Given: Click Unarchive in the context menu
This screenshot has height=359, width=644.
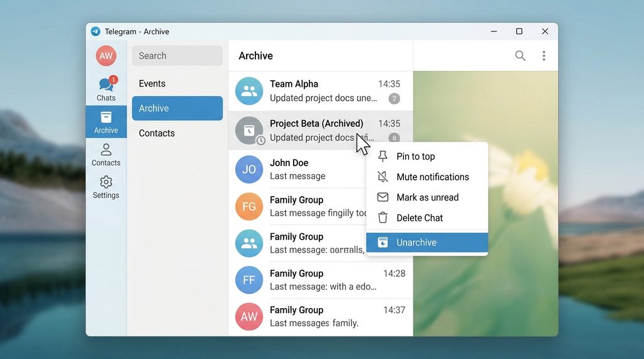Looking at the screenshot, I should coord(416,243).
